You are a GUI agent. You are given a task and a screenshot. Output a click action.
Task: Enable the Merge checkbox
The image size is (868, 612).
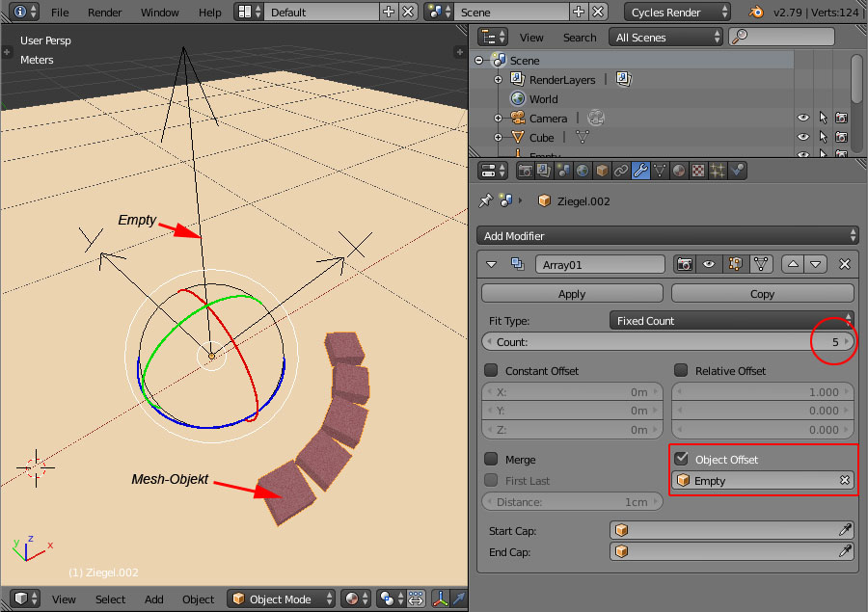491,460
